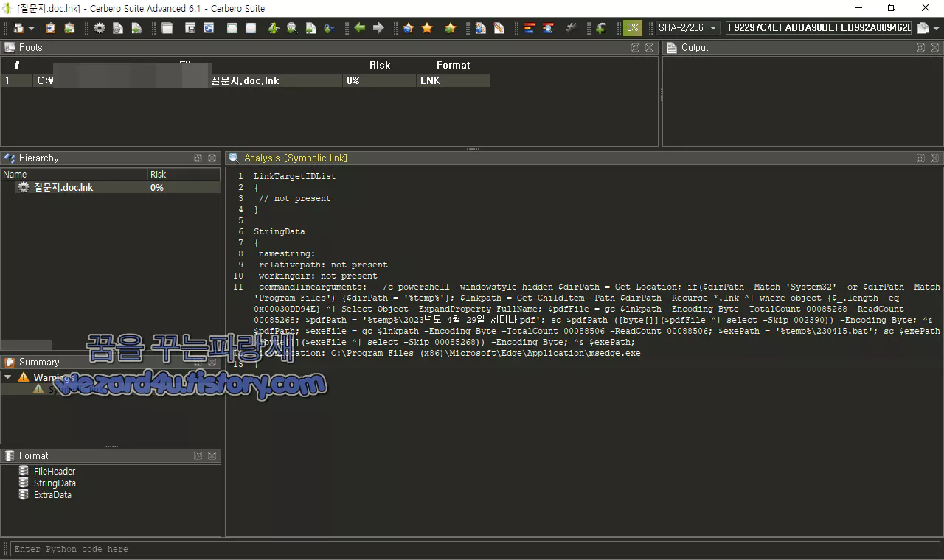Screen dimensions: 944x560
Task: Click the layout stripes with magnifier icon
Action: tap(547, 28)
